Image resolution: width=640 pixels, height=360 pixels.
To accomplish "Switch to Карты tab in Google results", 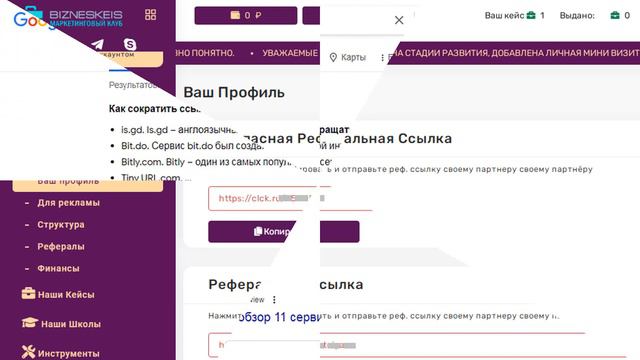I will pyautogui.click(x=348, y=58).
